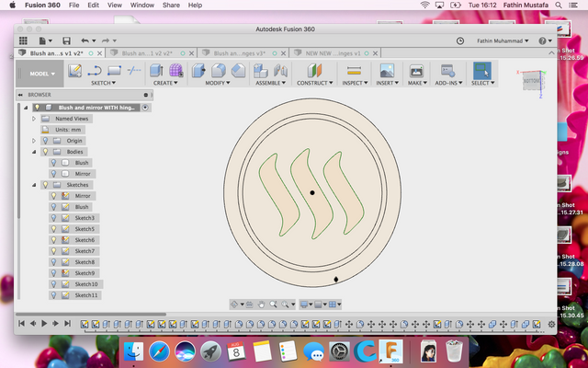Open the job status clock icon

pyautogui.click(x=460, y=40)
